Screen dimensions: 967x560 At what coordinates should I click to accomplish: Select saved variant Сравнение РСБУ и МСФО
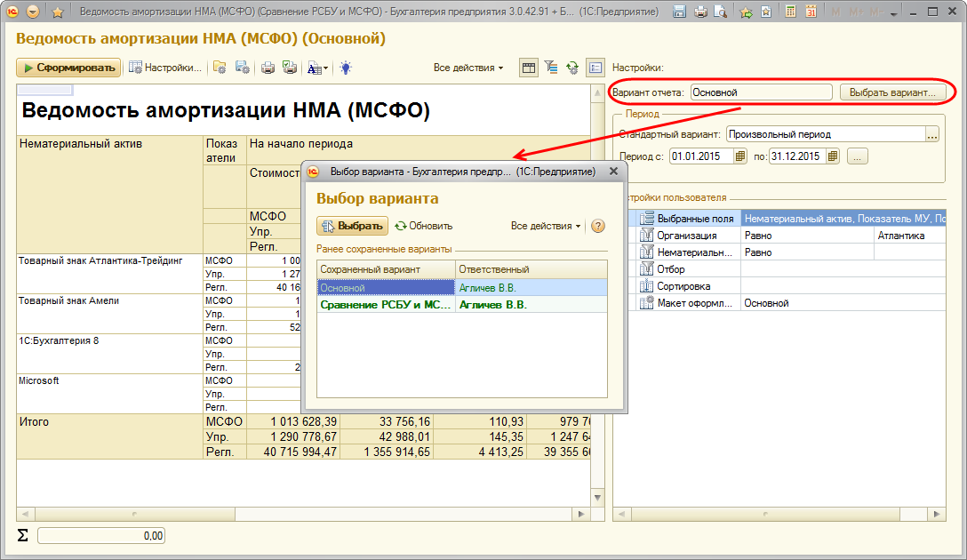pyautogui.click(x=386, y=305)
